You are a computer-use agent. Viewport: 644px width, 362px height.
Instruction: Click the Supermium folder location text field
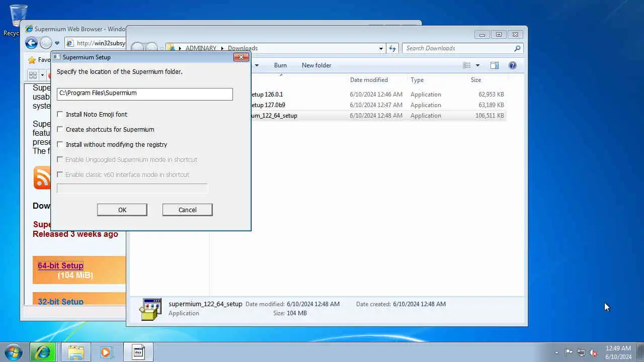click(x=144, y=94)
